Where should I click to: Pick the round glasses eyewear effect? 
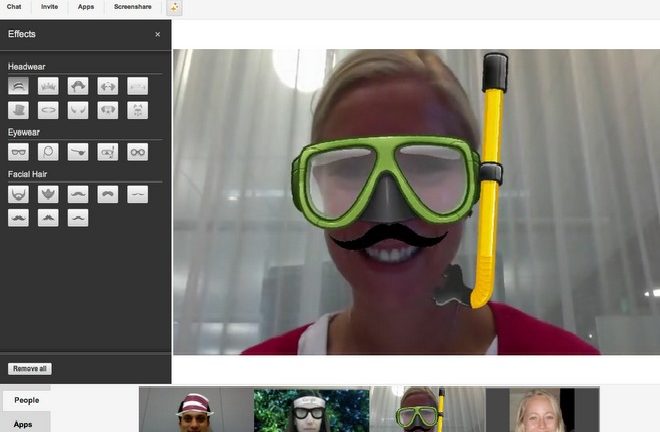138,152
